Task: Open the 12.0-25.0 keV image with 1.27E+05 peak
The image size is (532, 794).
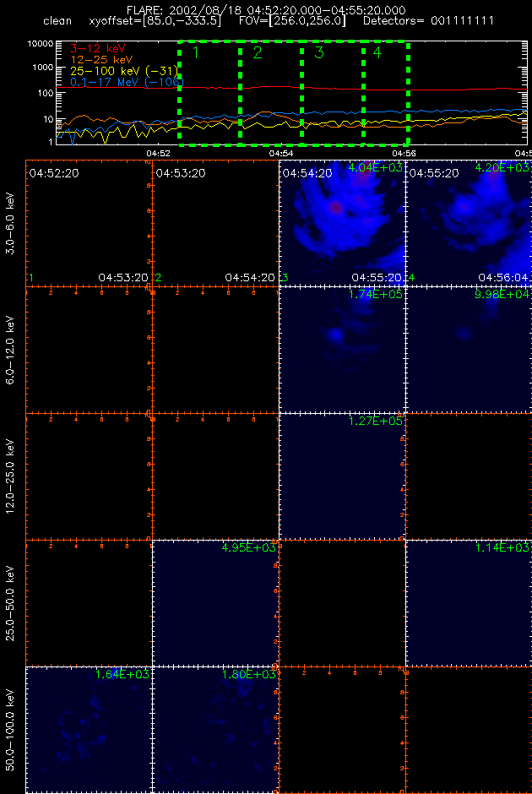Action: coord(342,477)
